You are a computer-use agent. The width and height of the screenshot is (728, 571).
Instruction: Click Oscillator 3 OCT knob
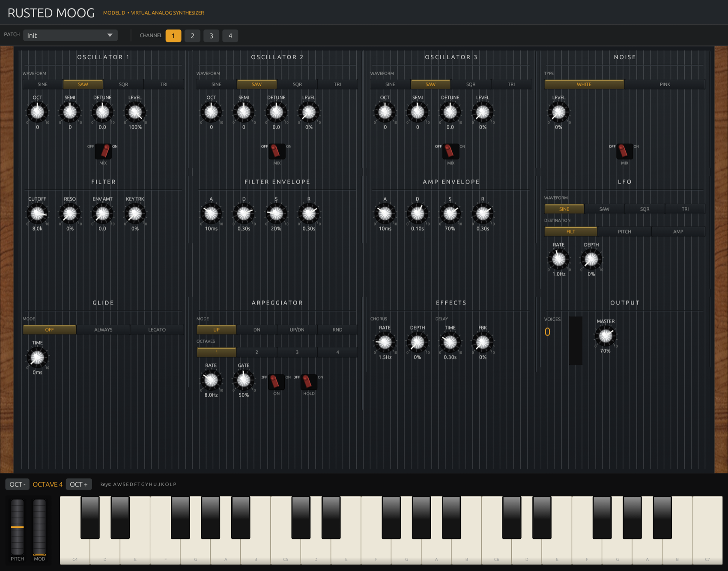(385, 112)
